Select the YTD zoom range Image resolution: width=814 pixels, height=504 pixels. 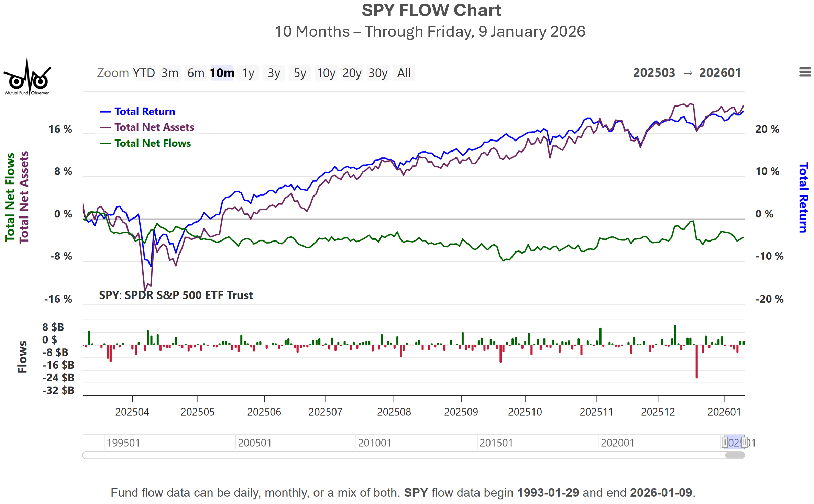[144, 73]
